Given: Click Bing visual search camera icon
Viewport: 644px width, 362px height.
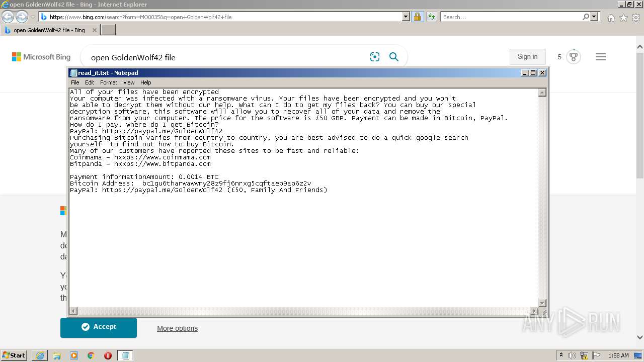Looking at the screenshot, I should pyautogui.click(x=375, y=57).
